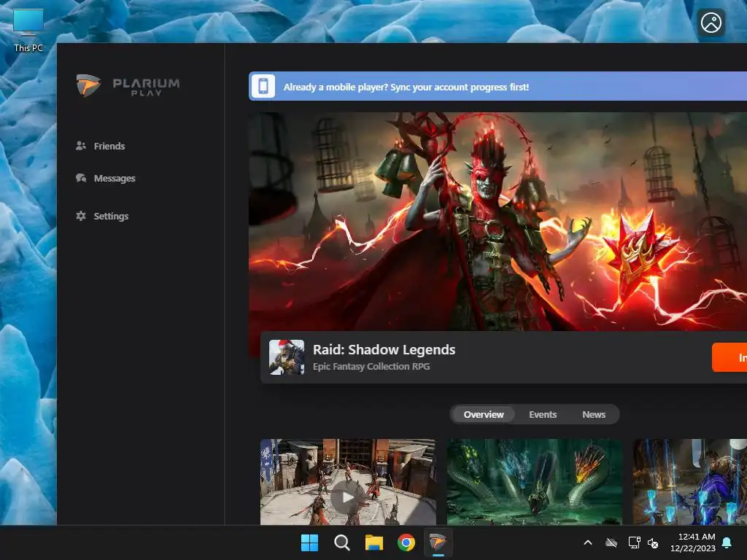747x560 pixels.
Task: Click the mobile sync banner text
Action: point(406,87)
